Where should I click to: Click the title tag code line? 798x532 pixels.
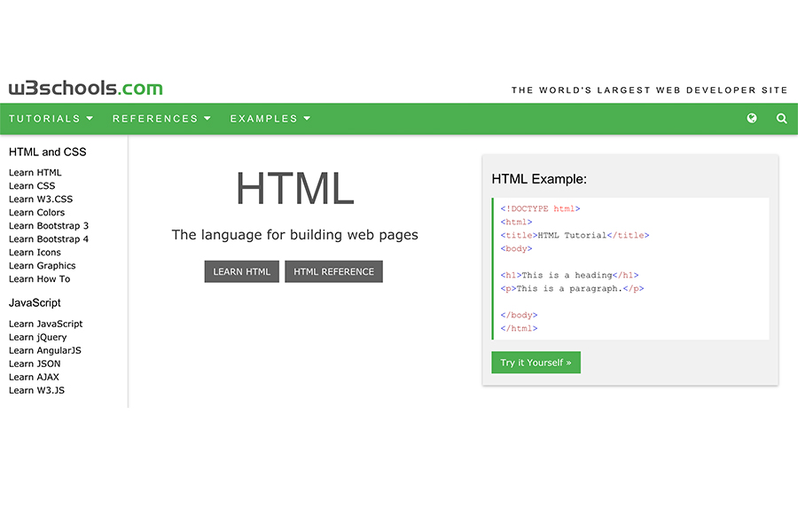[x=575, y=235]
